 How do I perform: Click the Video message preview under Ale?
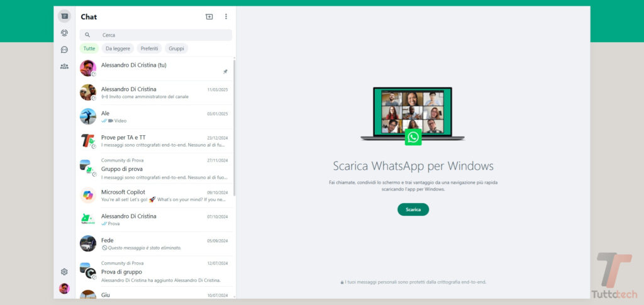click(x=114, y=121)
